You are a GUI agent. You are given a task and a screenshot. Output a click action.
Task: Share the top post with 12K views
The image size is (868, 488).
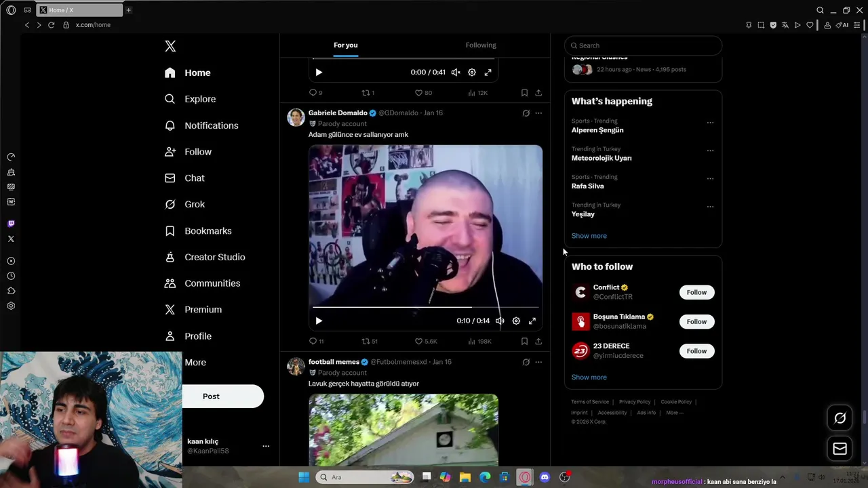click(538, 93)
